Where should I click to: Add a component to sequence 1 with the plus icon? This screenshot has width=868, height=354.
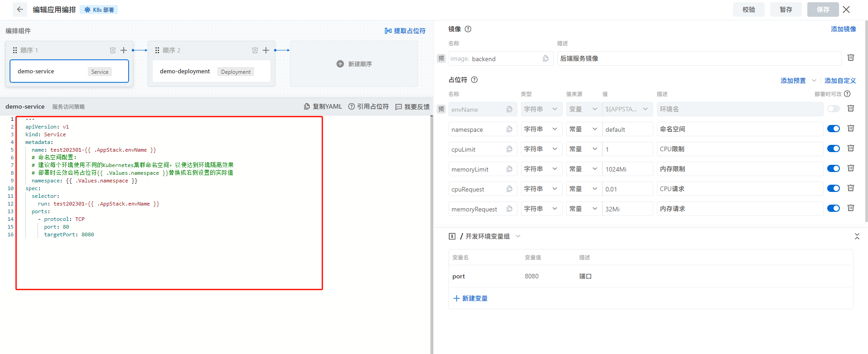(x=124, y=50)
